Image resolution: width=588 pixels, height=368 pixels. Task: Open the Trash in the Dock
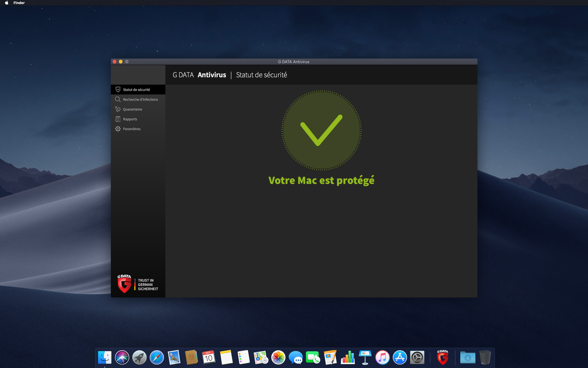(x=485, y=358)
